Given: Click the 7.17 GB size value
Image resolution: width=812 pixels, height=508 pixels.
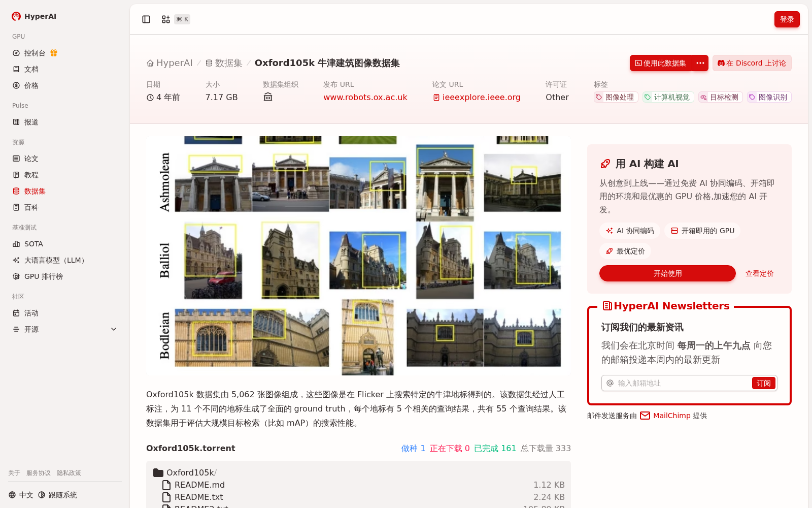Looking at the screenshot, I should (221, 97).
